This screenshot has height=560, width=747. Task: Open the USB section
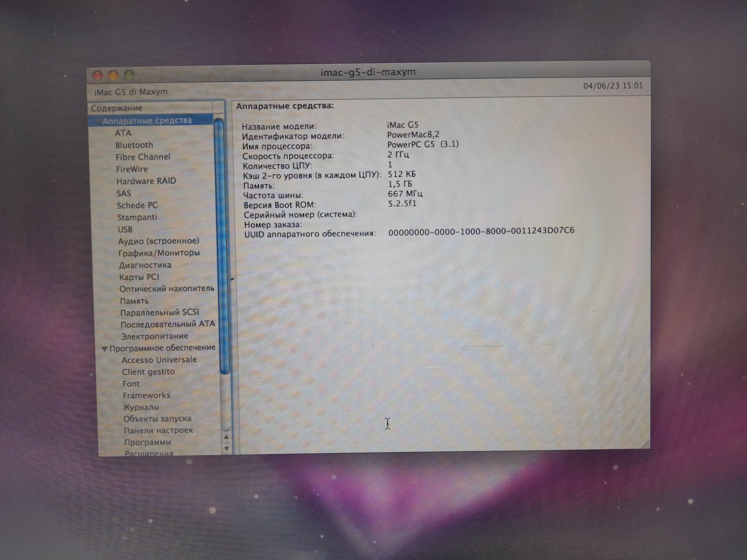(x=125, y=229)
